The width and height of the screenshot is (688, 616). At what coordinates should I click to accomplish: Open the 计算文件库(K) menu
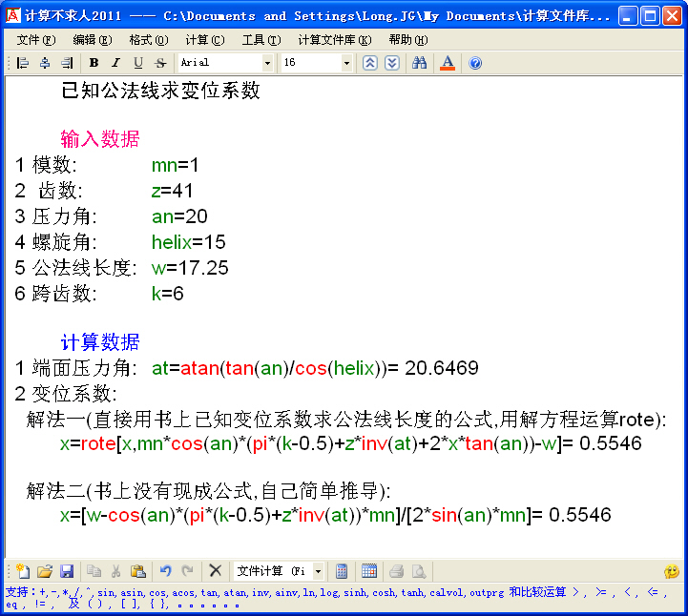point(335,40)
